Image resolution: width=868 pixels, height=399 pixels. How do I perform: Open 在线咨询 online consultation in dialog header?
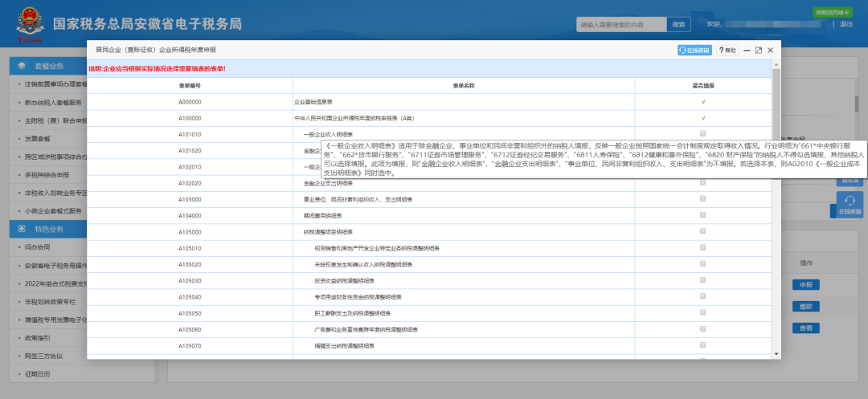coord(694,51)
